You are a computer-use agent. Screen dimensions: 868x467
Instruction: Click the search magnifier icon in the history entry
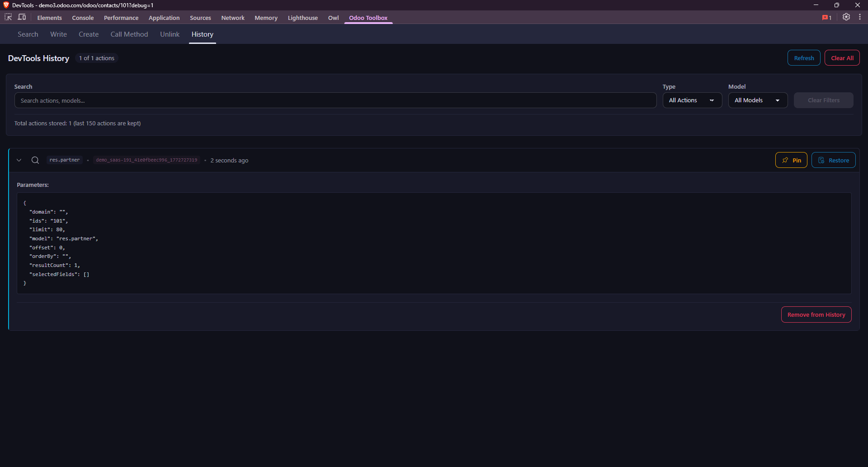pos(35,160)
